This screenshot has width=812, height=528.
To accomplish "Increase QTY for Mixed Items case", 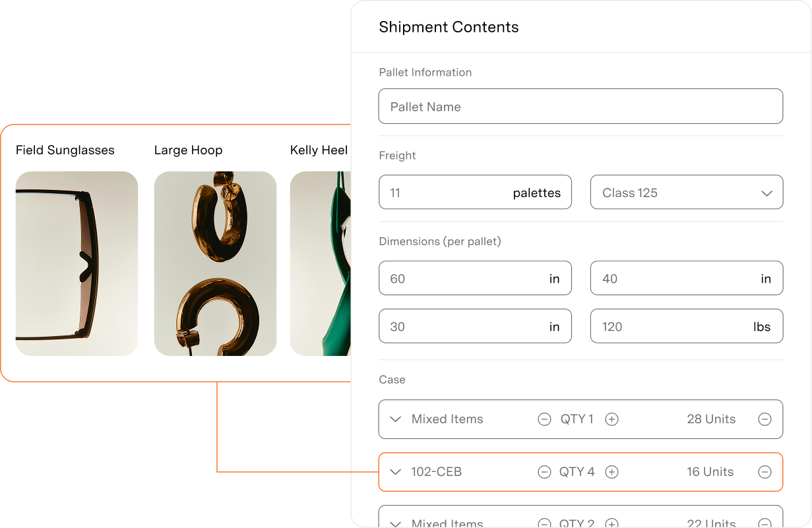I will pos(611,419).
